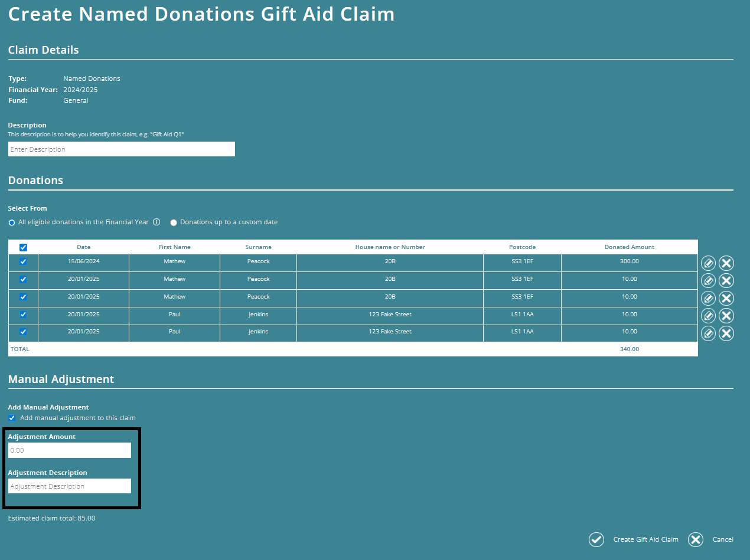This screenshot has width=750, height=560.
Task: Click the Cancel button
Action: click(x=723, y=539)
